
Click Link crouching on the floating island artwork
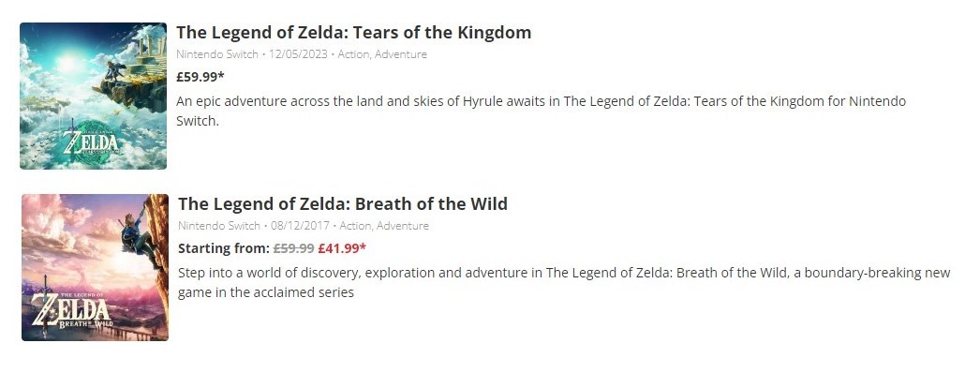116,70
